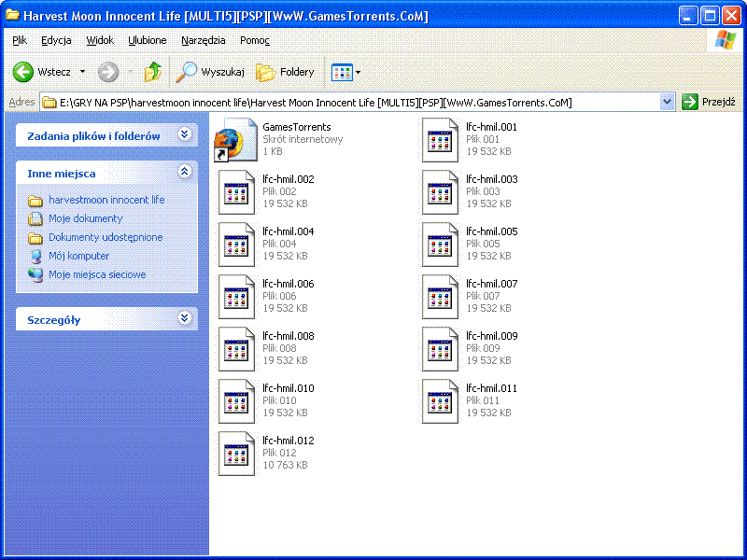Open the Ulubione menu

[x=148, y=40]
